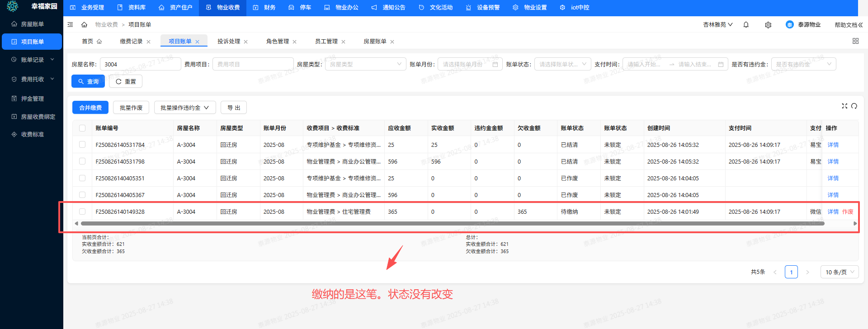
Task: Expand the 批量操作违约金 dropdown
Action: tap(184, 108)
